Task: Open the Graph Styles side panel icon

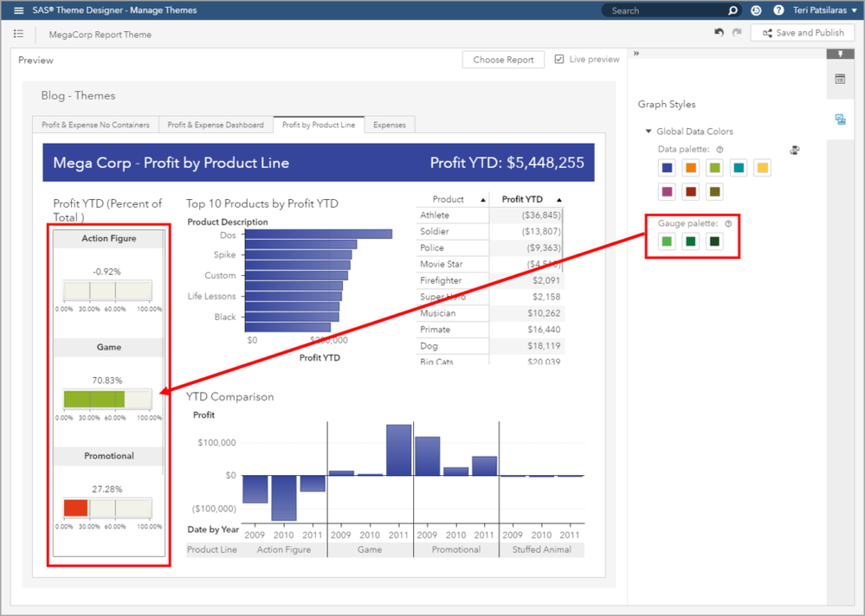Action: (x=840, y=119)
